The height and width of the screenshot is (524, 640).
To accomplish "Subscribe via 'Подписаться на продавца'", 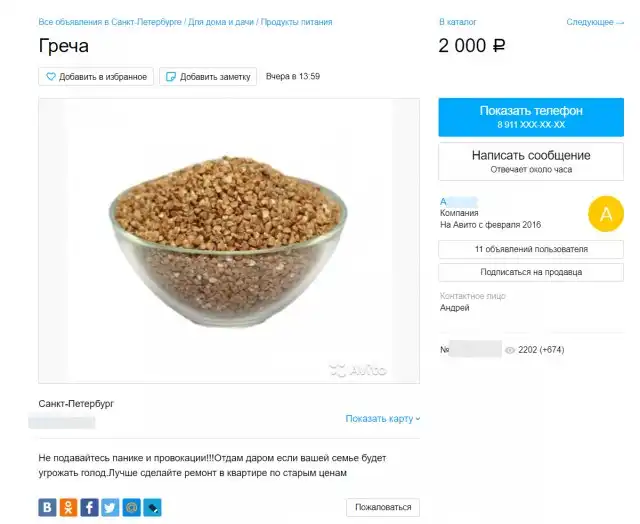I will 531,271.
